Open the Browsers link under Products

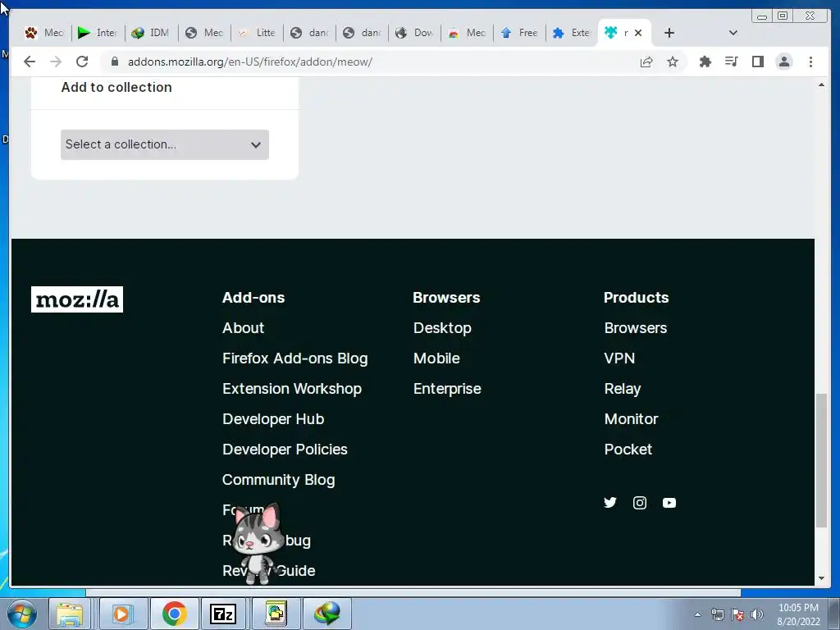point(636,328)
